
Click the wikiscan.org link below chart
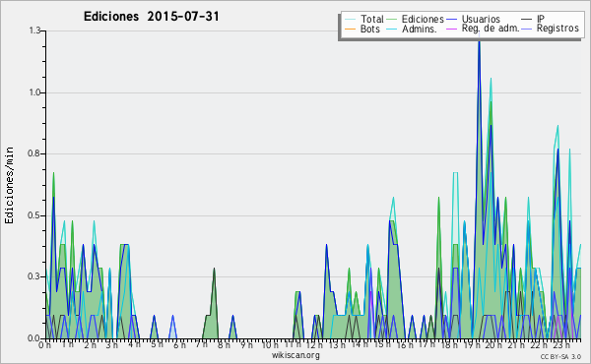295,355
